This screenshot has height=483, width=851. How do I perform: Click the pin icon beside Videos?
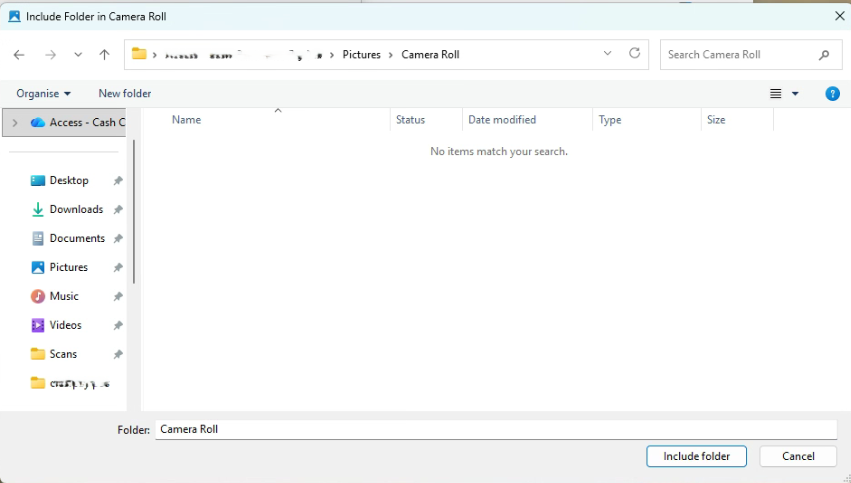(118, 325)
